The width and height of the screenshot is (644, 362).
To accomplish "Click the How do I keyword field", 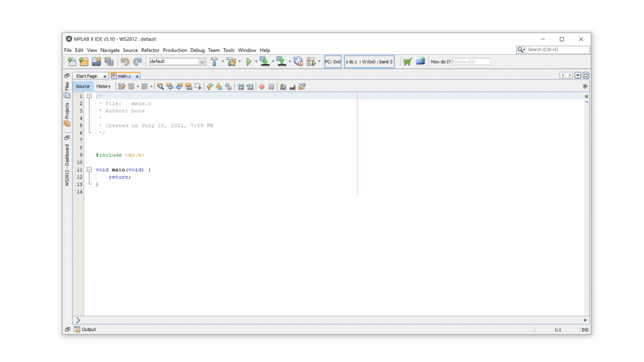I will tap(471, 62).
